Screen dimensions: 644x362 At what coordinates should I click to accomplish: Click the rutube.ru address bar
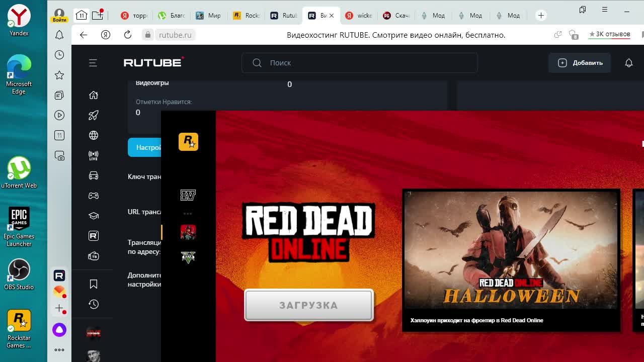(175, 35)
